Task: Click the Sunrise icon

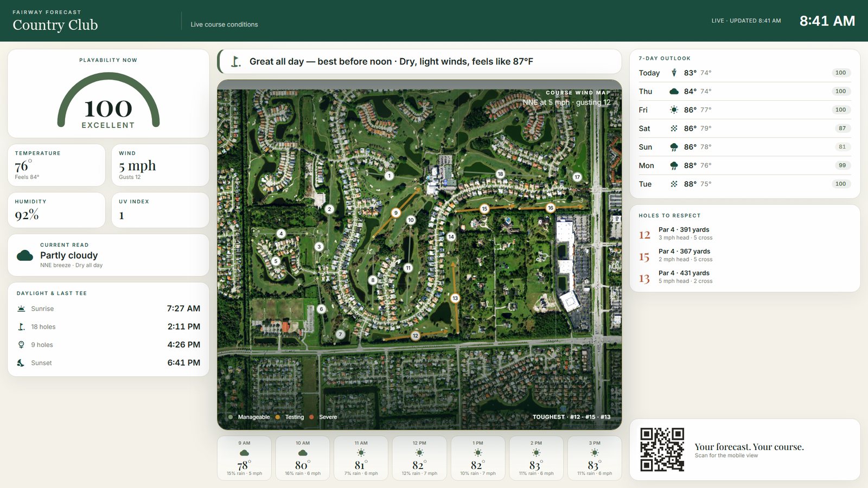Action: (x=21, y=309)
